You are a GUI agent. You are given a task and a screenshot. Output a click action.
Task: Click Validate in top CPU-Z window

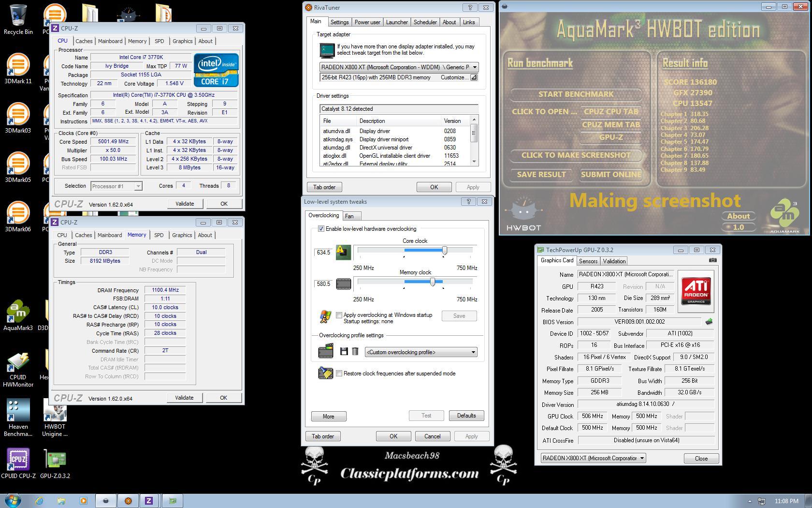185,204
